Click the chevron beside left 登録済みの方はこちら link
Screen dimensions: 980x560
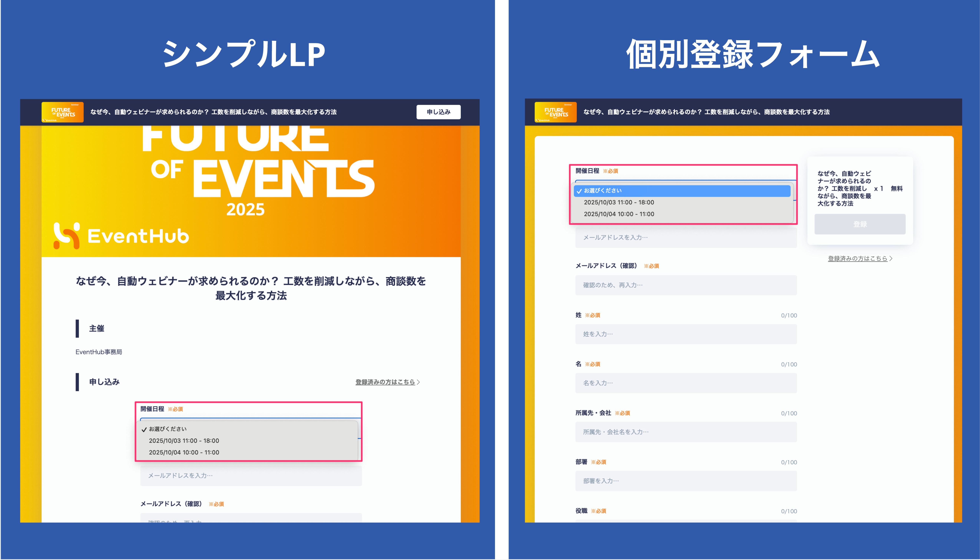click(x=418, y=382)
